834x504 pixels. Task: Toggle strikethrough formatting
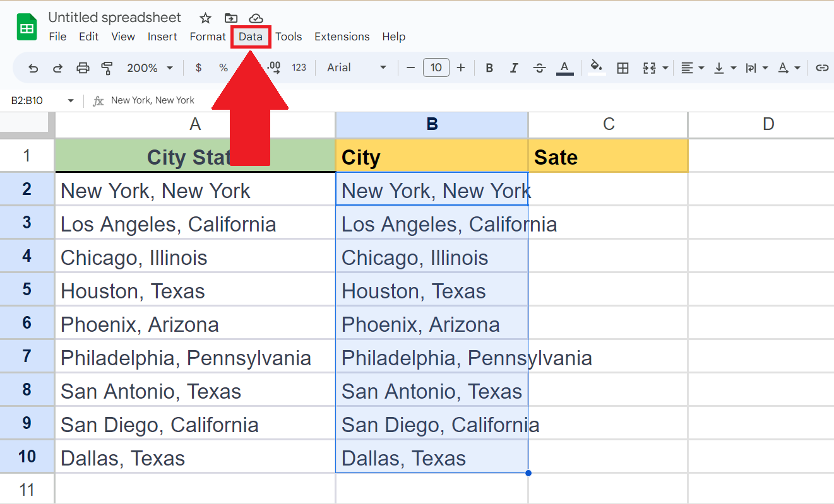[539, 68]
